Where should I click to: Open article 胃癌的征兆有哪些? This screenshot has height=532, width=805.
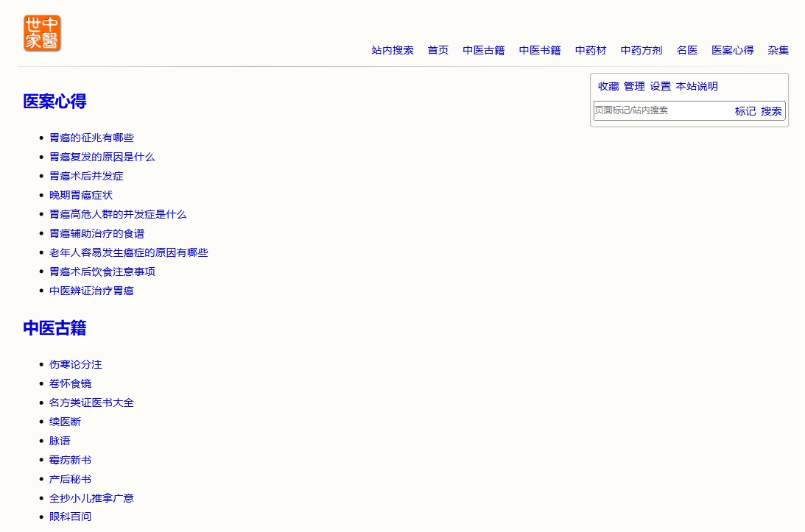coord(91,138)
